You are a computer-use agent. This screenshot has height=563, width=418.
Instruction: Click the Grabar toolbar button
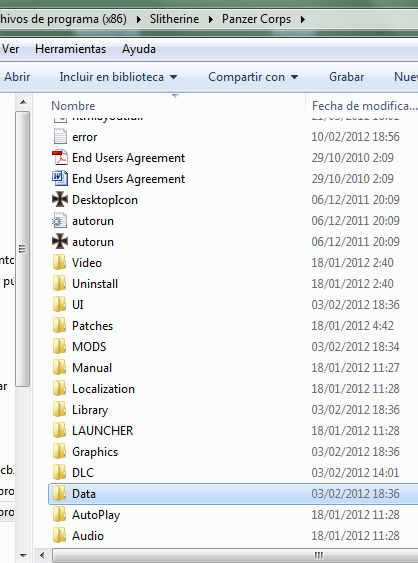tap(347, 77)
